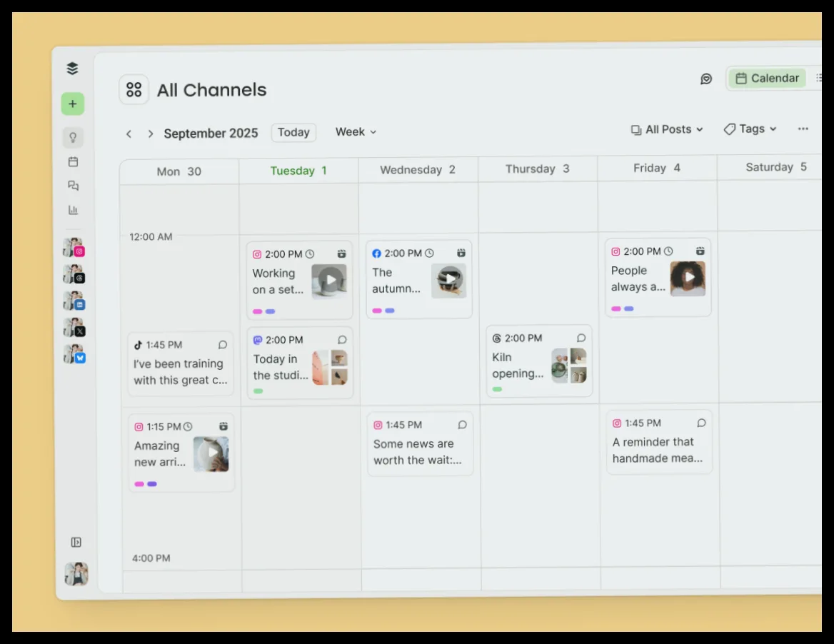The width and height of the screenshot is (834, 644).
Task: Click the "Saturday 5" day header
Action: point(776,167)
